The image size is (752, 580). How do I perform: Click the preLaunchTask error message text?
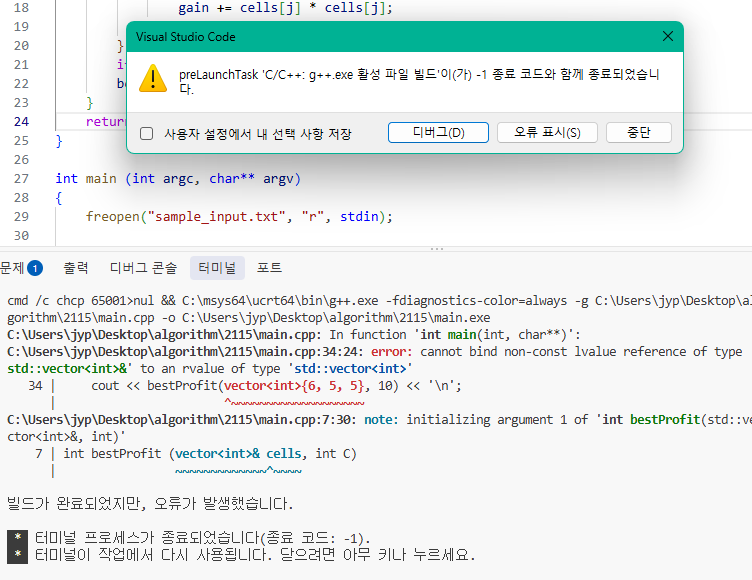[x=419, y=81]
